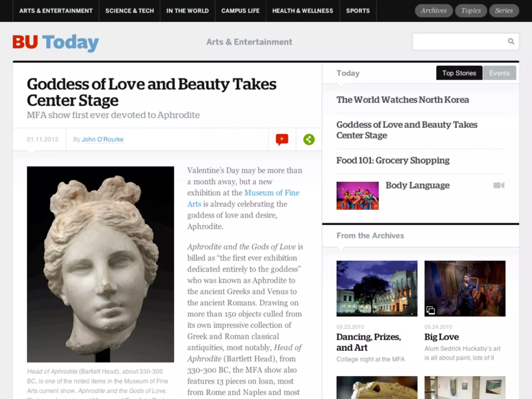Open the Body Language dancers thumbnail

tap(357, 196)
